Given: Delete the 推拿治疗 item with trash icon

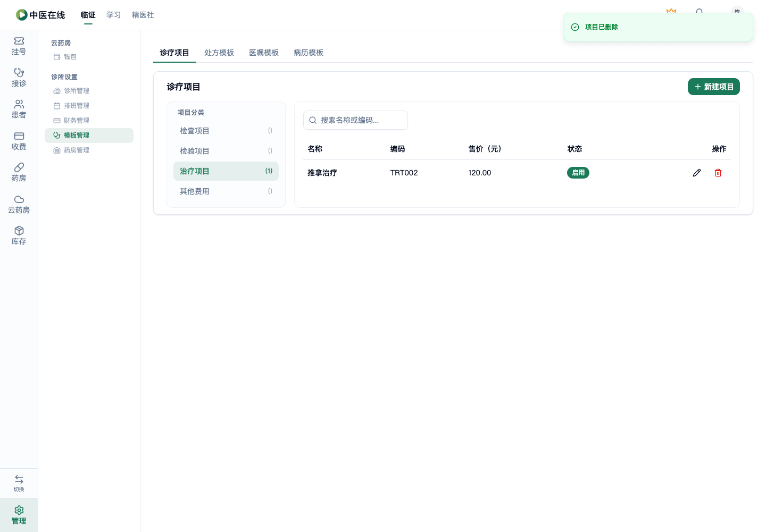Looking at the screenshot, I should coord(718,173).
